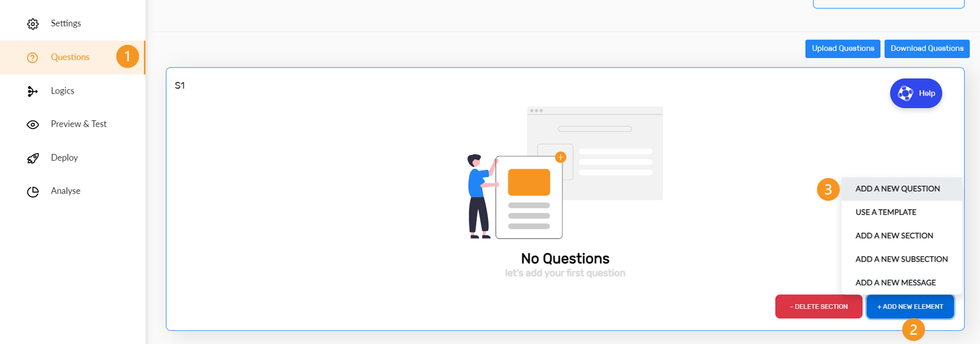Click the Settings gear icon
The image size is (980, 344).
tap(33, 24)
